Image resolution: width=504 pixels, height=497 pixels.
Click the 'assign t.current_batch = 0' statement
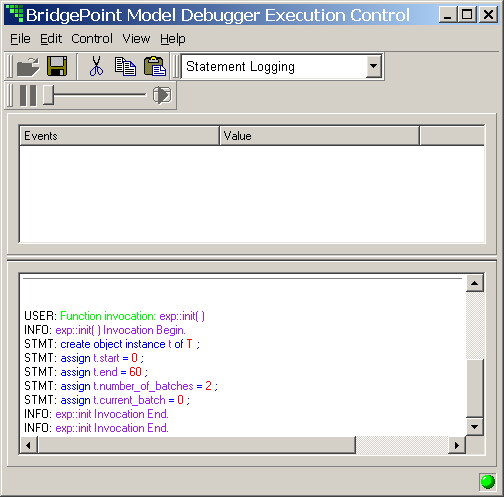[107, 400]
